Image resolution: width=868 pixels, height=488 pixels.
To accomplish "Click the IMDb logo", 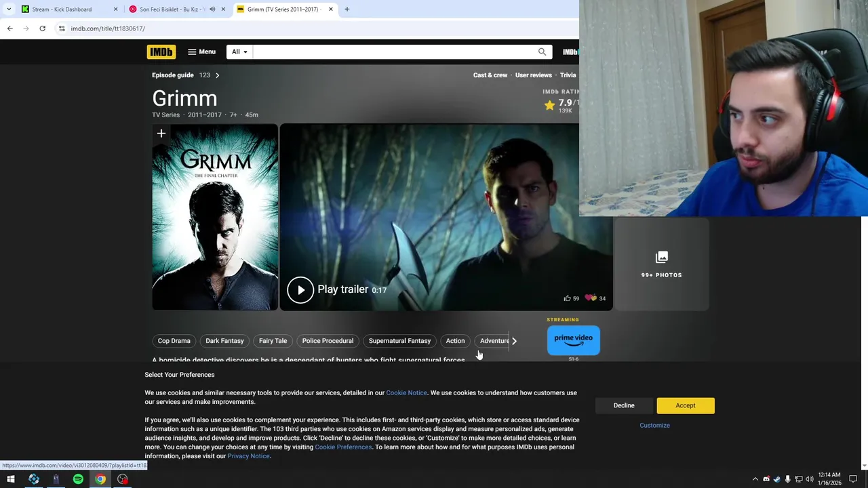I will click(161, 52).
